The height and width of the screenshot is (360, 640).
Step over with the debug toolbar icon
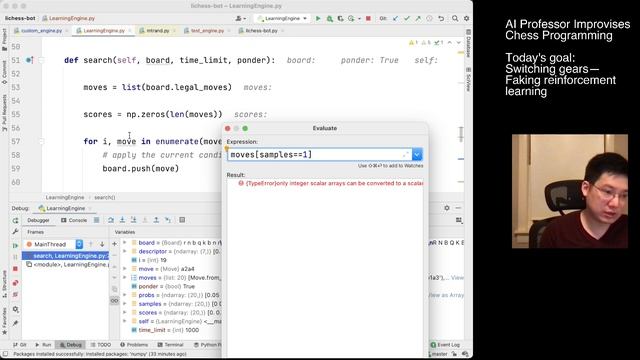tap(111, 220)
